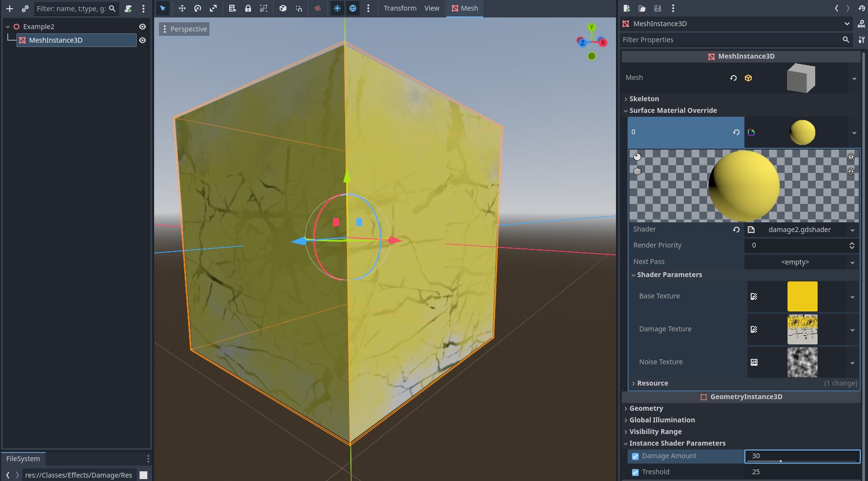Load an existing resource from disk
This screenshot has width=868, height=481.
tap(642, 8)
